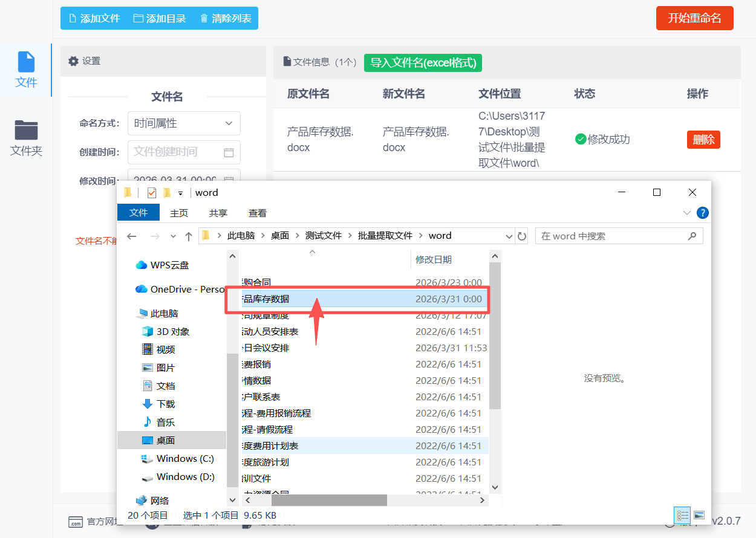Click the 开始重命名 button

tap(694, 18)
